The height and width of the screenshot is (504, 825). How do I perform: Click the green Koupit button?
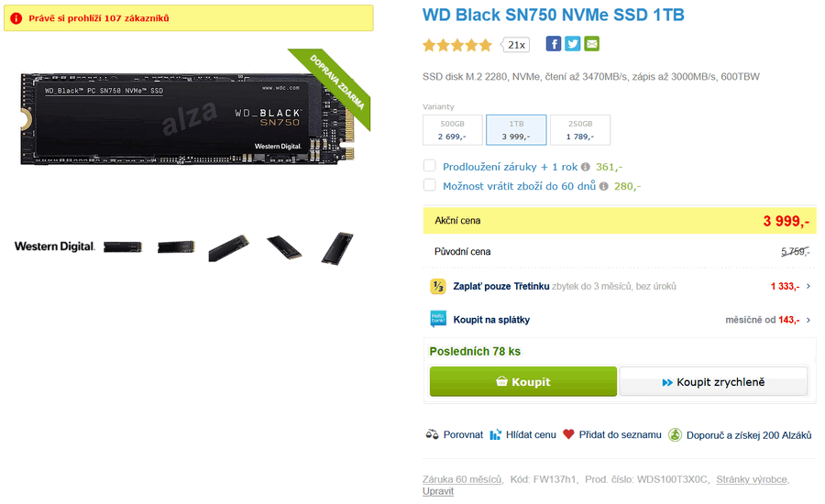pyautogui.click(x=523, y=381)
